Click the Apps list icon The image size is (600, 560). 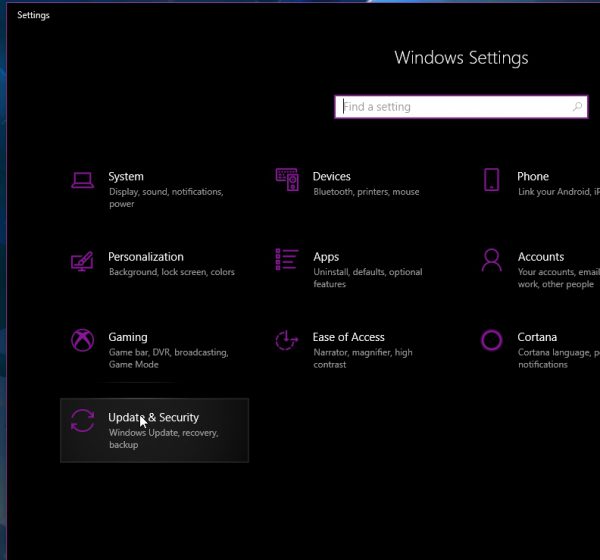tap(287, 259)
